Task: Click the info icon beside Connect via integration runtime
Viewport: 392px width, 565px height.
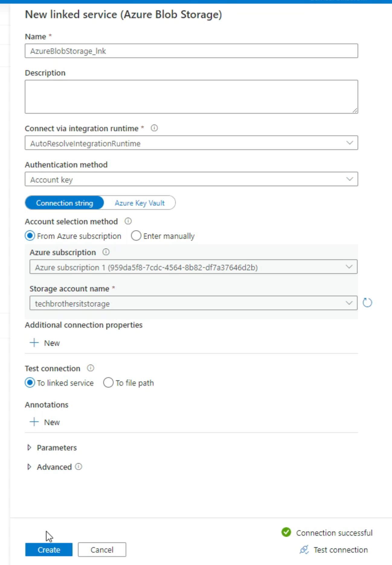Action: tap(154, 128)
